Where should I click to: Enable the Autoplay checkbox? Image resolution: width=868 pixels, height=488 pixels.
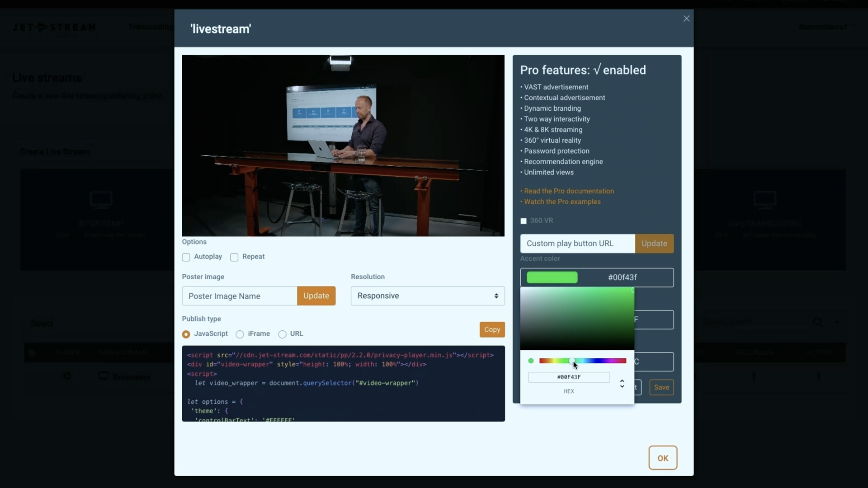[x=186, y=257]
